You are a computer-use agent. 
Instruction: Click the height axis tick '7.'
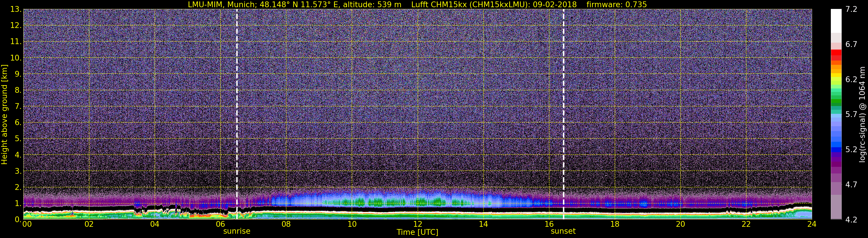pos(18,106)
